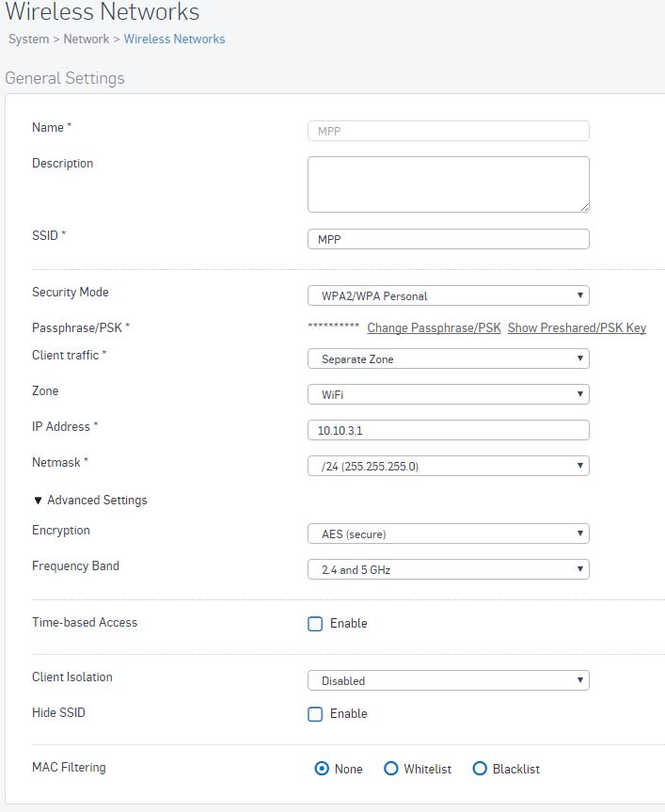Click the SSID input field
The image size is (665, 812).
point(448,239)
